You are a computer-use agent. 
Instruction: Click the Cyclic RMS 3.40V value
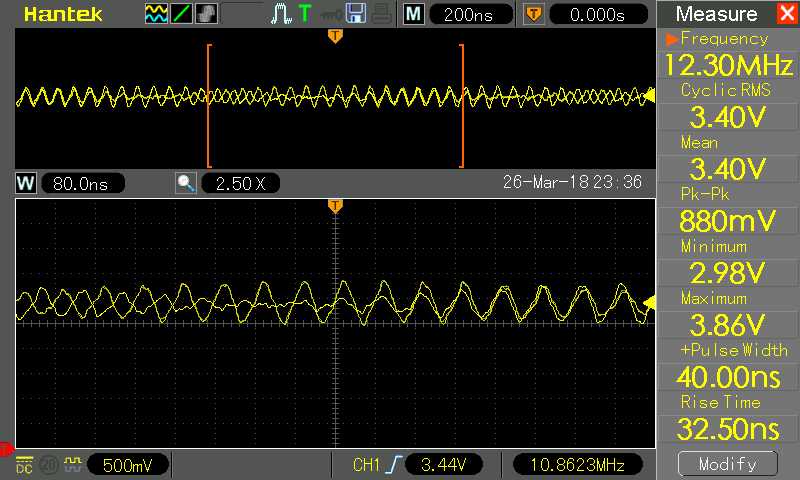coord(728,117)
